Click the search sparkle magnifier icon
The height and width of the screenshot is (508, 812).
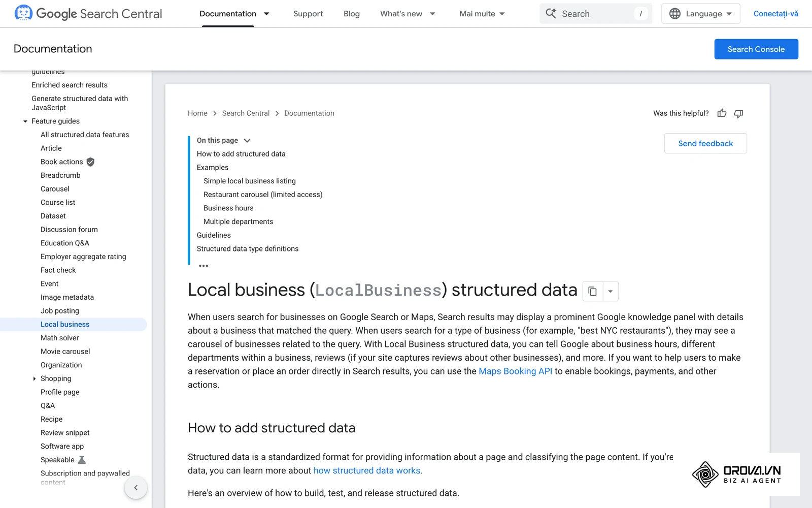point(551,14)
